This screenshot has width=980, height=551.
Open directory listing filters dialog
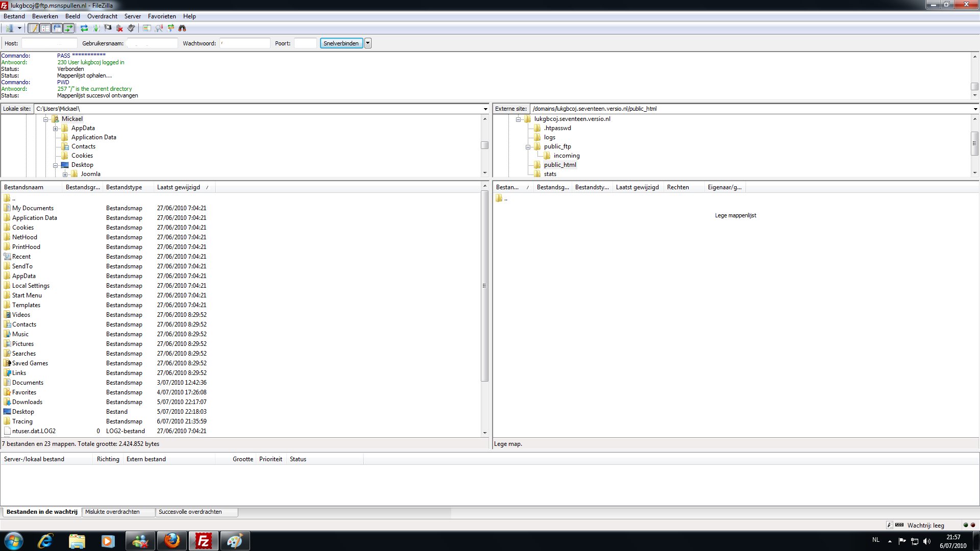click(147, 29)
